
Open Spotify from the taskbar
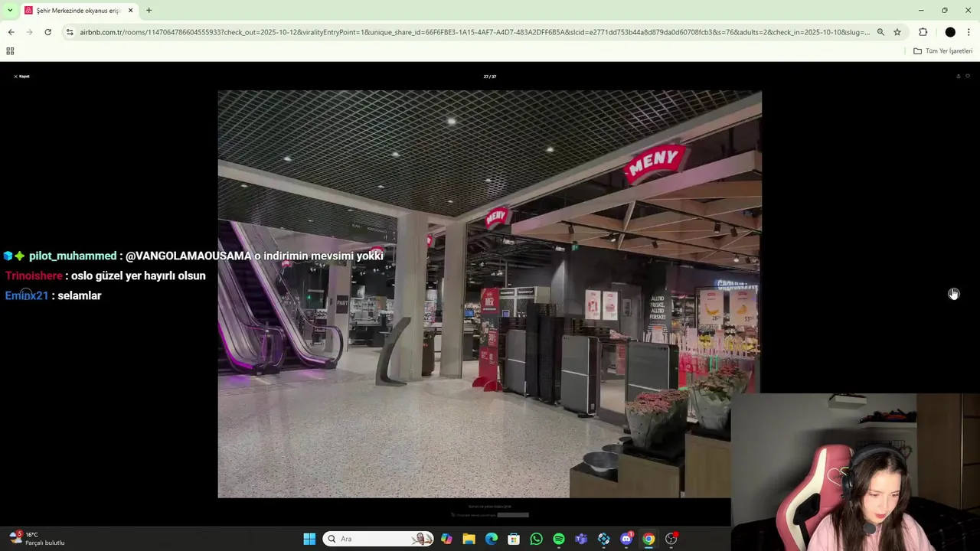click(559, 539)
